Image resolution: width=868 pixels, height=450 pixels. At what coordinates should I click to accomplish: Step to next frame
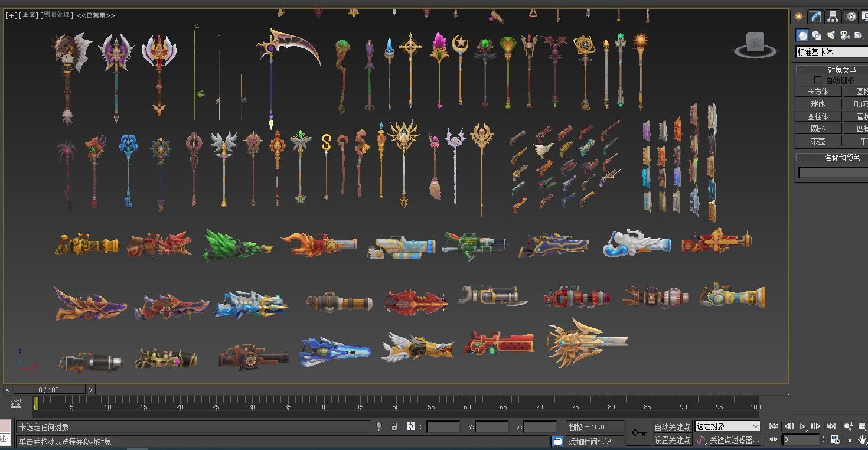tap(817, 426)
